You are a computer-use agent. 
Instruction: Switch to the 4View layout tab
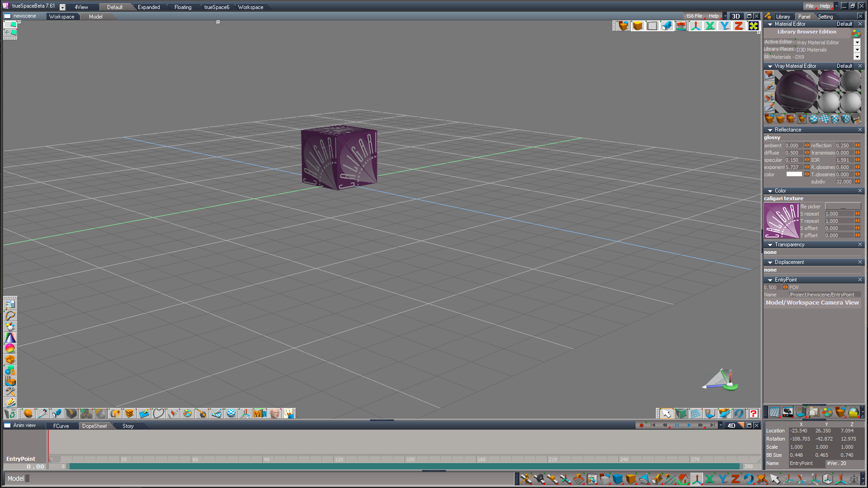tap(81, 7)
